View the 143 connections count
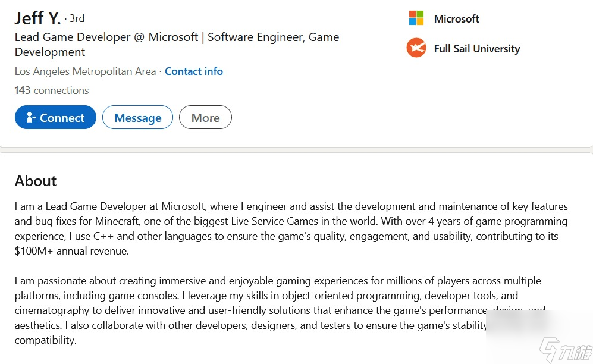593x364 pixels. pyautogui.click(x=51, y=90)
